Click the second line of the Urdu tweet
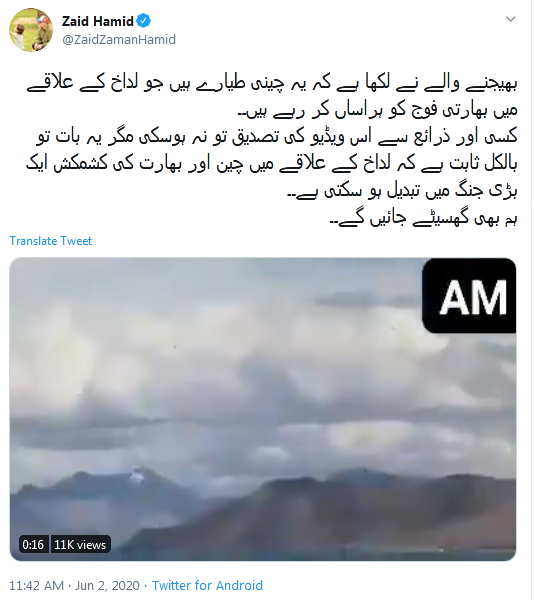This screenshot has height=600, width=534. [378, 111]
